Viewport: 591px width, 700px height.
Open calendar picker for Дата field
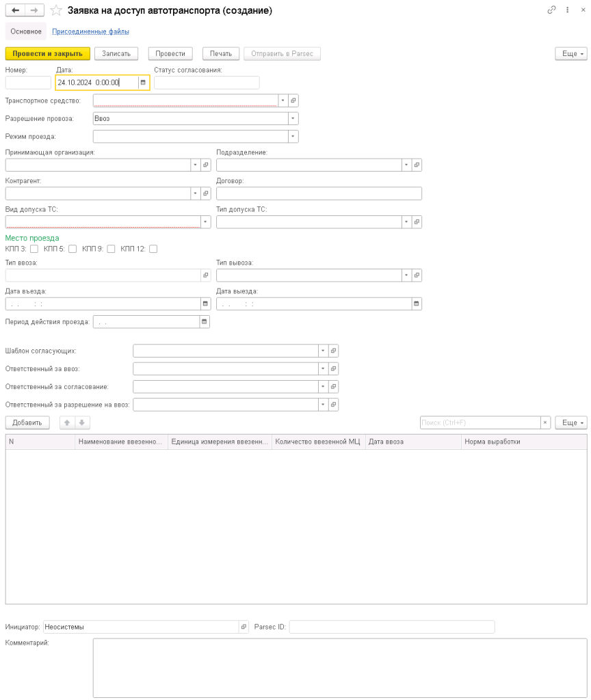[x=143, y=83]
